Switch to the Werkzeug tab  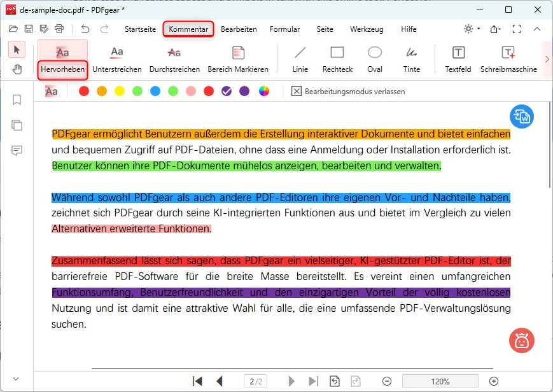tap(366, 29)
